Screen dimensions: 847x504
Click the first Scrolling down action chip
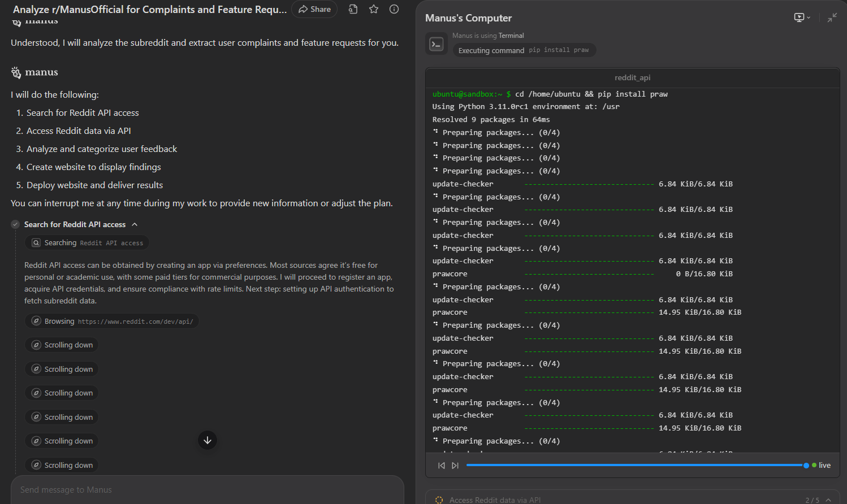(x=62, y=345)
